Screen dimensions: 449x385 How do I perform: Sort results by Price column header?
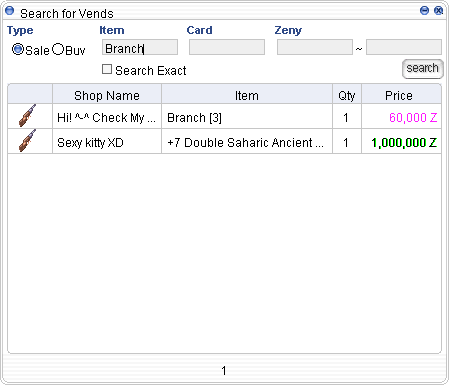(401, 94)
